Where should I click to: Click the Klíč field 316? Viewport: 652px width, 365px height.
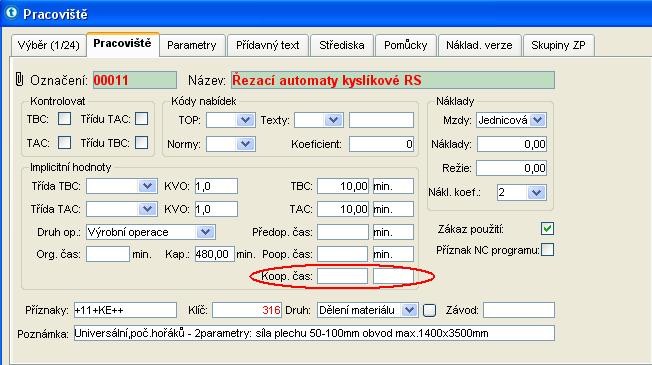(x=247, y=310)
